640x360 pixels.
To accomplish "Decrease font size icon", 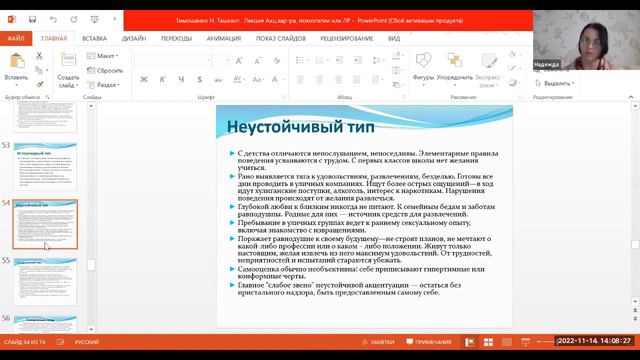I will (x=258, y=61).
